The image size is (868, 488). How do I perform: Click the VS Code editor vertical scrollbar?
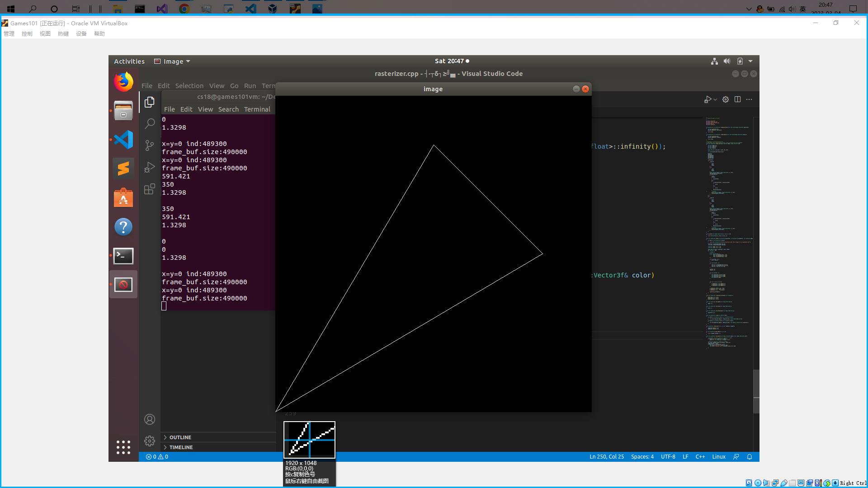pyautogui.click(x=756, y=391)
